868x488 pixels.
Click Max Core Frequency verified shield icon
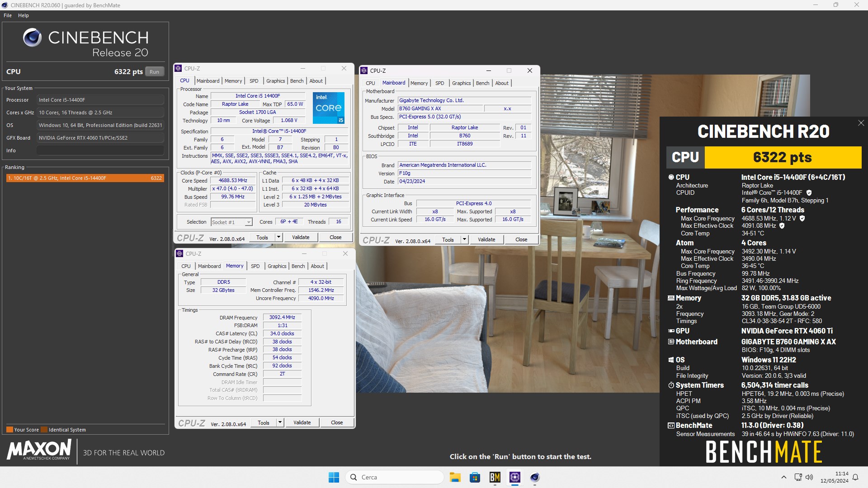pos(802,218)
